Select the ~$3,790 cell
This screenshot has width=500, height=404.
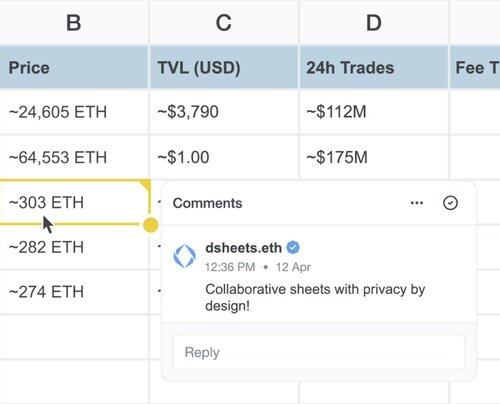coord(224,112)
